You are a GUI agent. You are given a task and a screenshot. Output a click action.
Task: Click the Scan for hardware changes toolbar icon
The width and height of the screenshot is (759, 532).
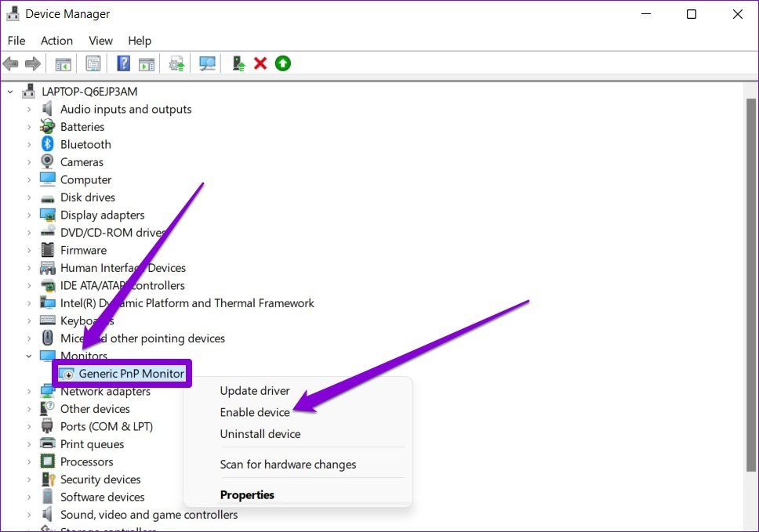click(206, 63)
